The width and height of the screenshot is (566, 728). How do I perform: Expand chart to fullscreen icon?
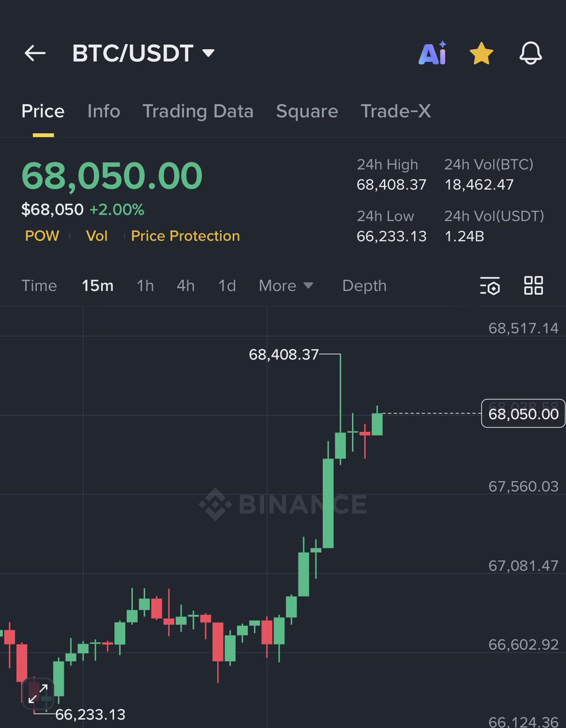click(x=38, y=692)
